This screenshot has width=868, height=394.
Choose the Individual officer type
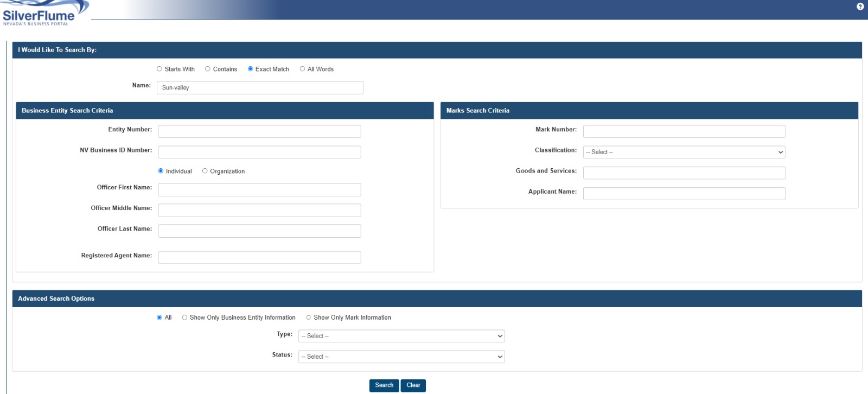[161, 171]
